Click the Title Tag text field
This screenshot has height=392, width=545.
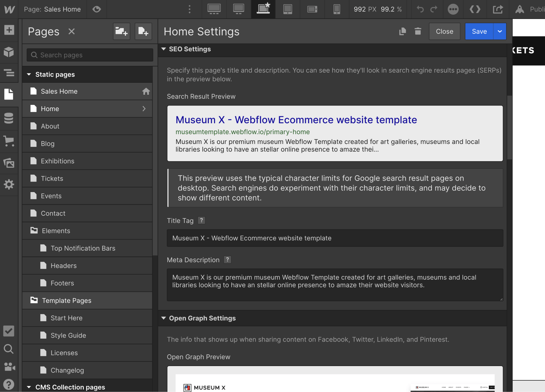pos(335,238)
